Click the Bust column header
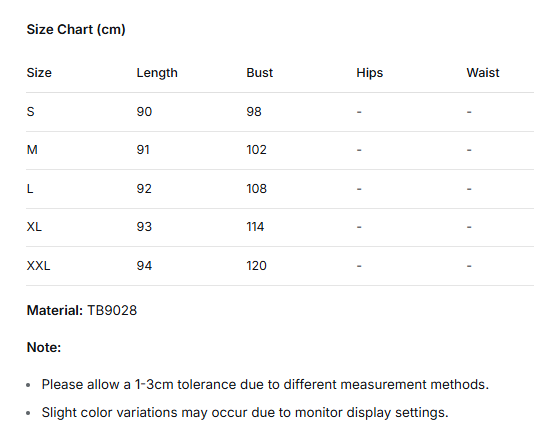The width and height of the screenshot is (534, 435). click(x=260, y=73)
